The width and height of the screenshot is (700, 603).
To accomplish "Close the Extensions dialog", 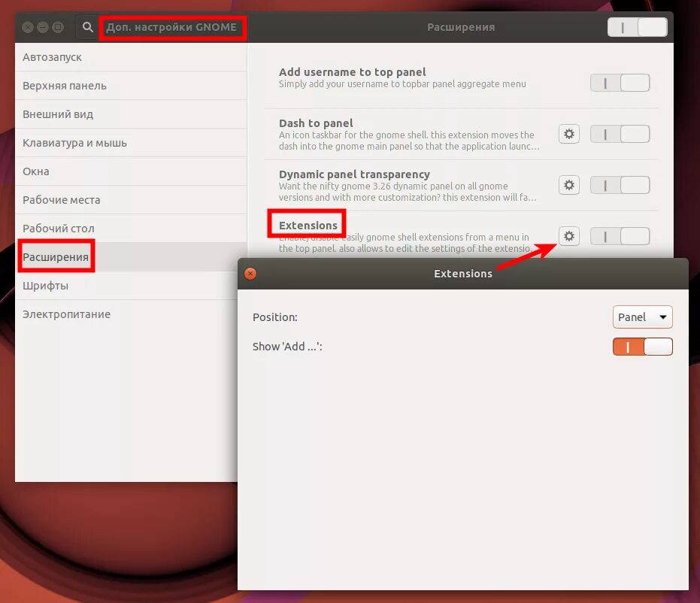I will point(250,273).
